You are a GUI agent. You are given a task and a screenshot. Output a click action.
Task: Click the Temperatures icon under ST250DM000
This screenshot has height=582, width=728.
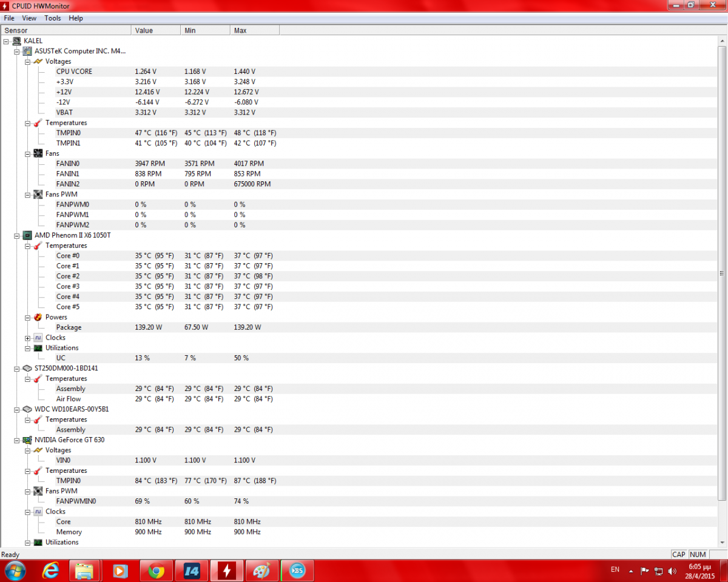pyautogui.click(x=38, y=378)
